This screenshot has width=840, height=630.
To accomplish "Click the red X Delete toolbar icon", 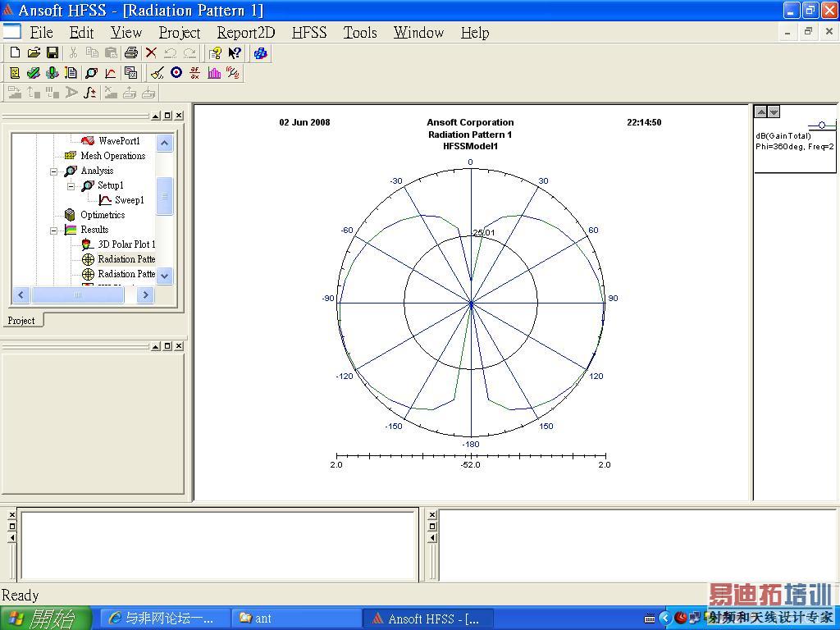I will point(151,53).
